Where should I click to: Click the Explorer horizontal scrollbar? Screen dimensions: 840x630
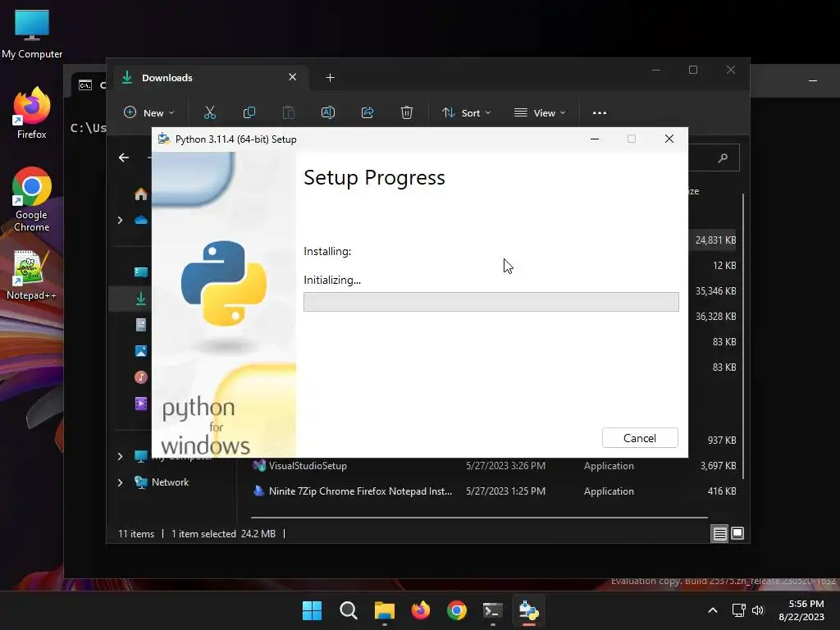point(479,518)
